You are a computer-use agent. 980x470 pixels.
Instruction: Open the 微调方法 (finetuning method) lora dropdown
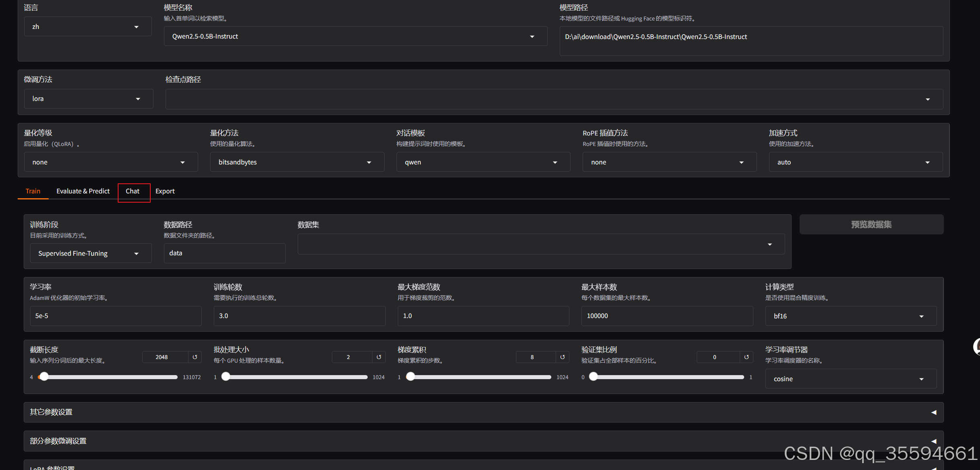88,99
